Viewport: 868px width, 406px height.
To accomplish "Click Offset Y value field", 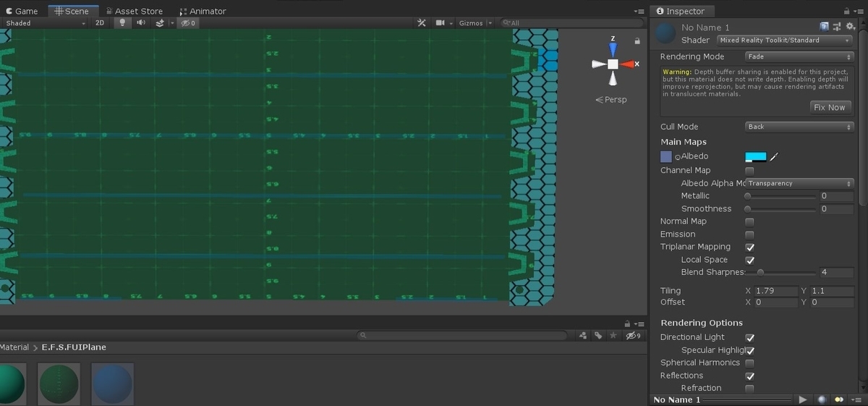I will [832, 303].
